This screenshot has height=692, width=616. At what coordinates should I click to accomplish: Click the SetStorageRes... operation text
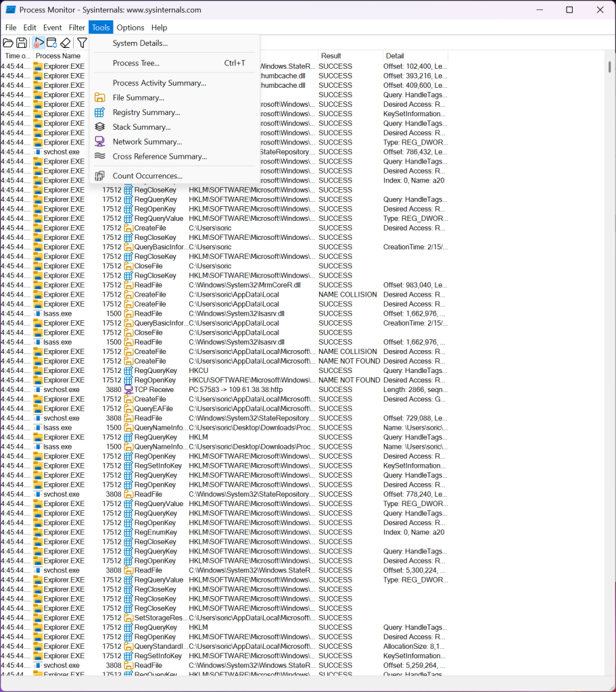pos(161,618)
